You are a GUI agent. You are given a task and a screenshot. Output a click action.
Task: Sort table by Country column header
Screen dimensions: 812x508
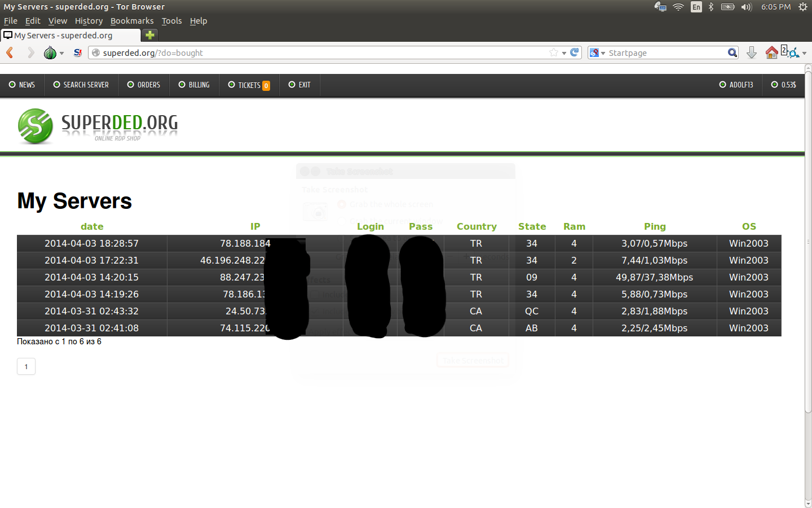tap(476, 226)
